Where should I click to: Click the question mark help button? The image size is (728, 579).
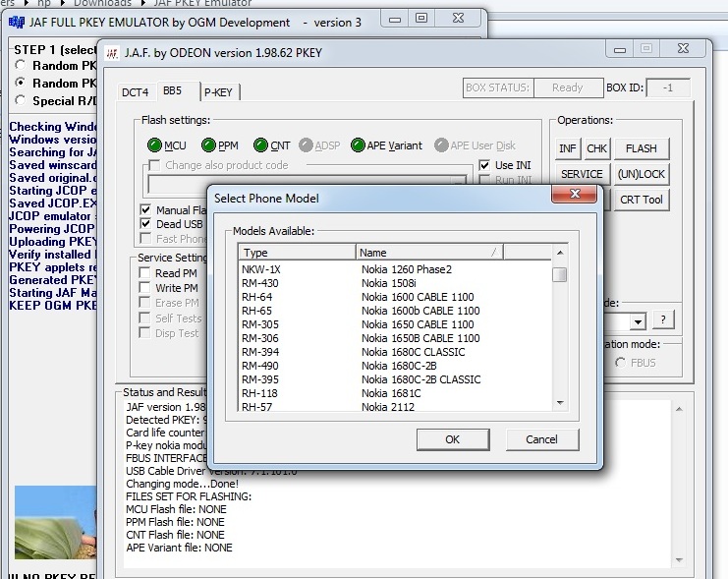coord(663,319)
